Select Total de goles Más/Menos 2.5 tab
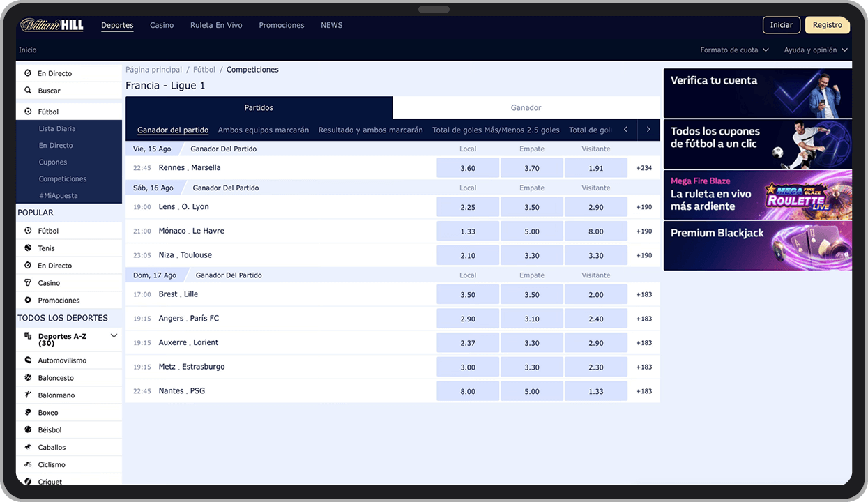 [x=496, y=130]
